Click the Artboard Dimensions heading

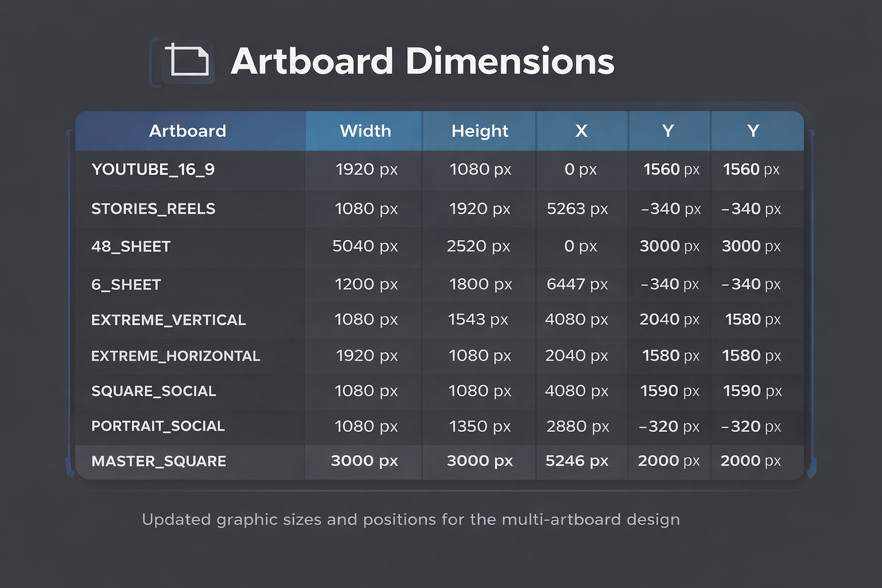[423, 61]
